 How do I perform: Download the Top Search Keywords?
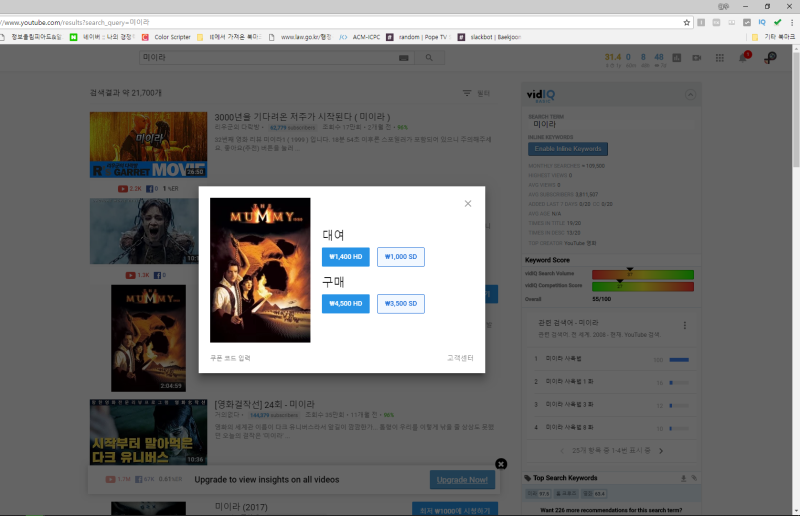tap(683, 478)
